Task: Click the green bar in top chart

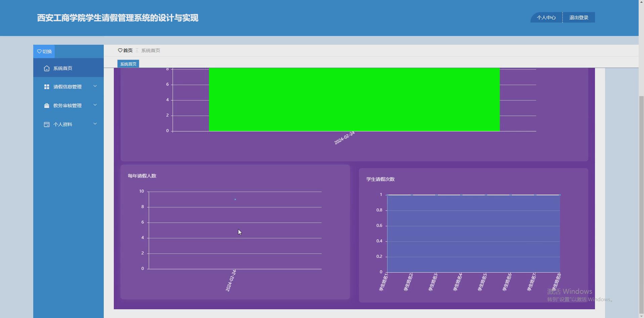Action: point(354,99)
